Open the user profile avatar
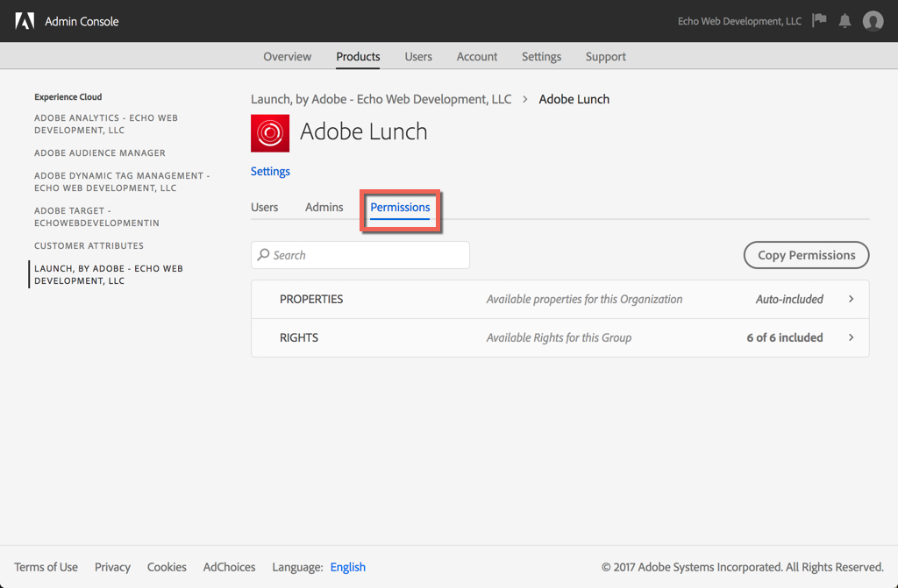898x588 pixels. point(873,21)
